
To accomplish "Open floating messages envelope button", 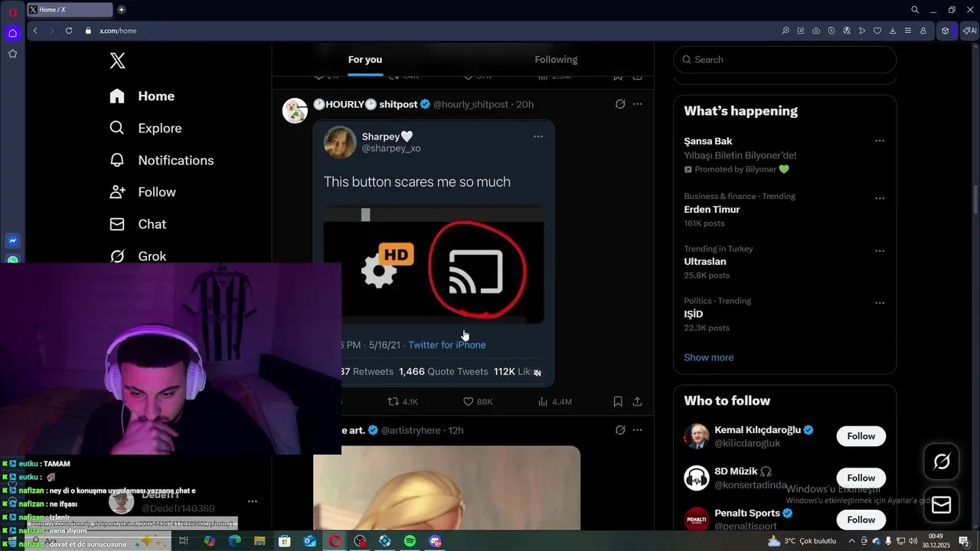I will coord(942,505).
